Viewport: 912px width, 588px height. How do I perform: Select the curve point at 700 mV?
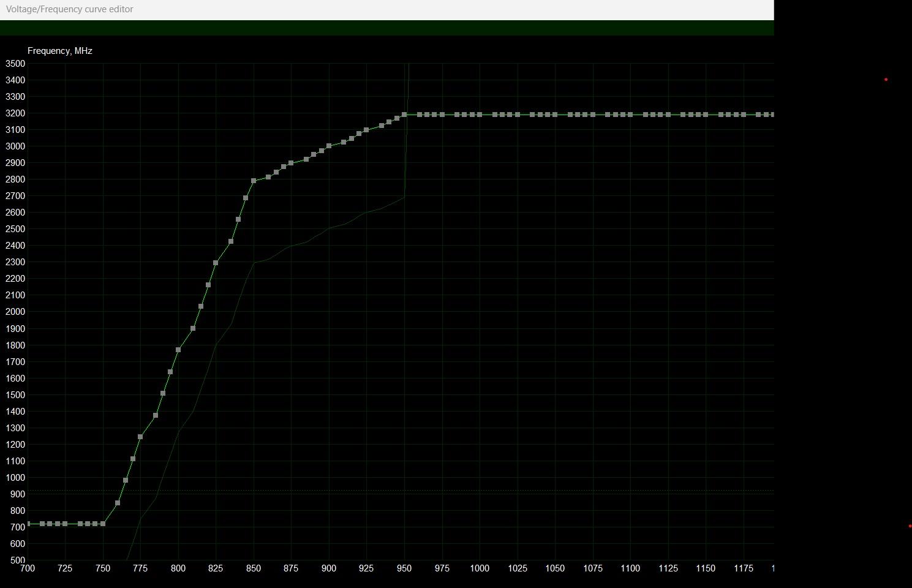tap(28, 524)
